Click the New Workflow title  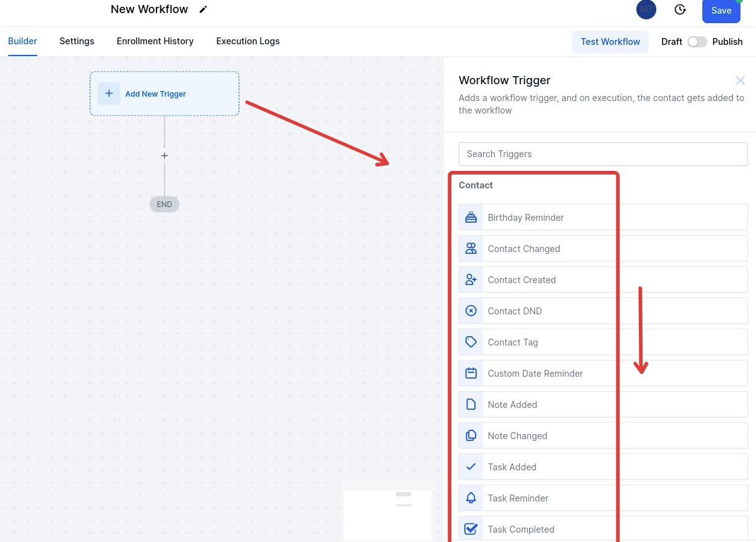(150, 9)
